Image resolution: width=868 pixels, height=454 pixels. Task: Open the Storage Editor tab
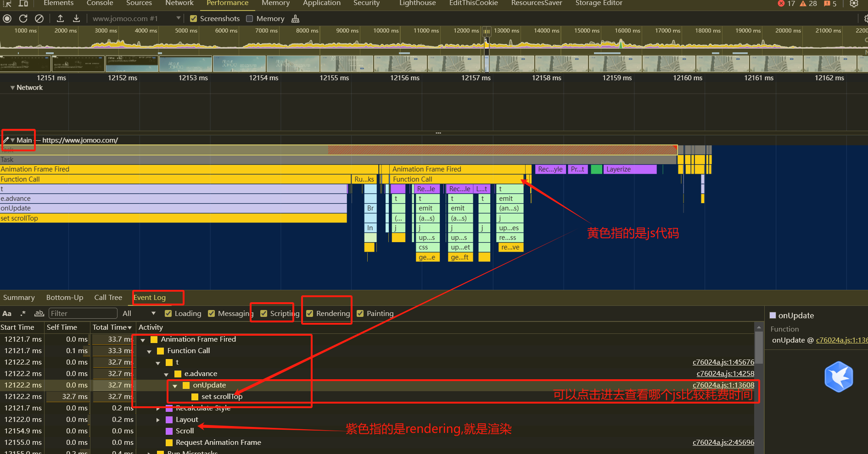[x=599, y=3]
